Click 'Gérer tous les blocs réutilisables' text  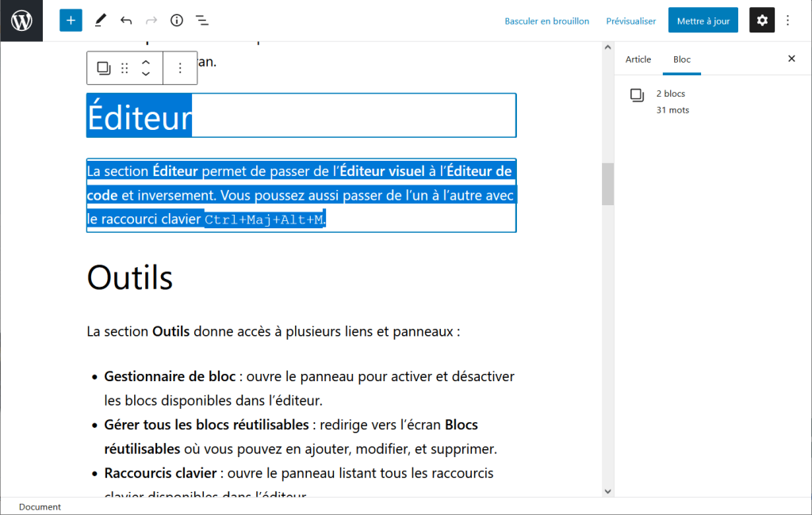[206, 425]
